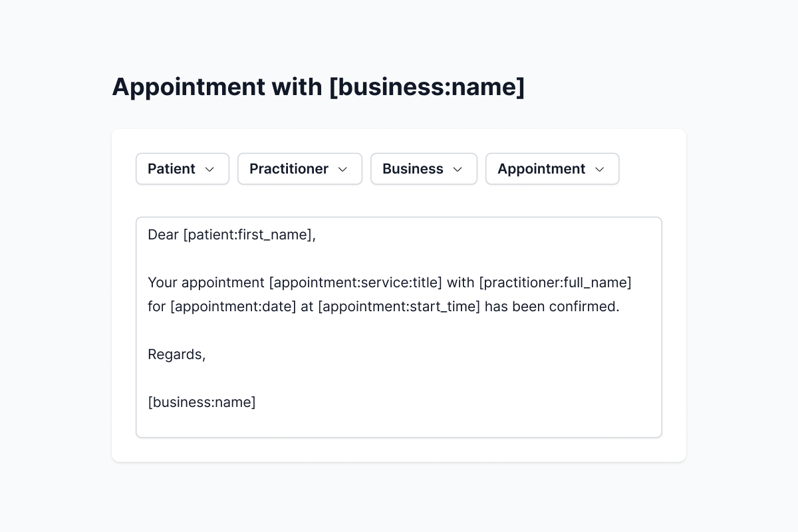This screenshot has width=798, height=532.
Task: Place cursor on [appointment:date] placeholder
Action: (x=233, y=307)
